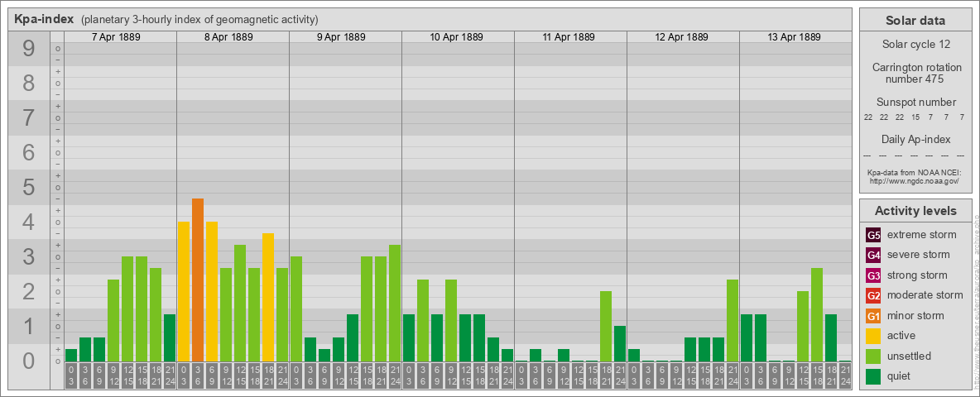This screenshot has width=980, height=397.
Task: Click the severe storm legend label
Action: [918, 255]
